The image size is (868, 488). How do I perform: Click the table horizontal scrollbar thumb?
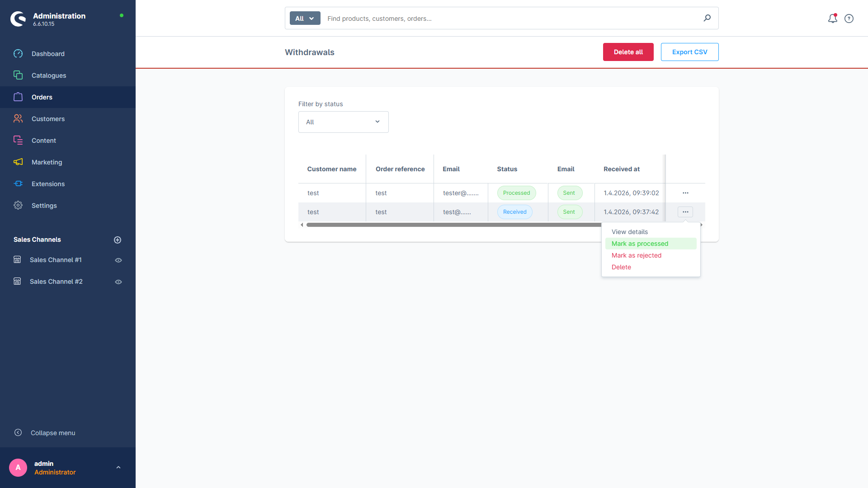pyautogui.click(x=454, y=225)
